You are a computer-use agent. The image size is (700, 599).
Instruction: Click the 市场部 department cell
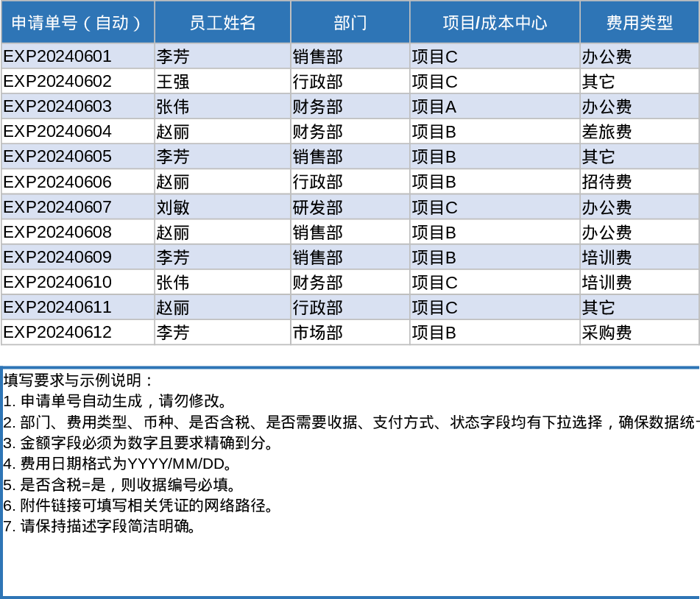(350, 333)
